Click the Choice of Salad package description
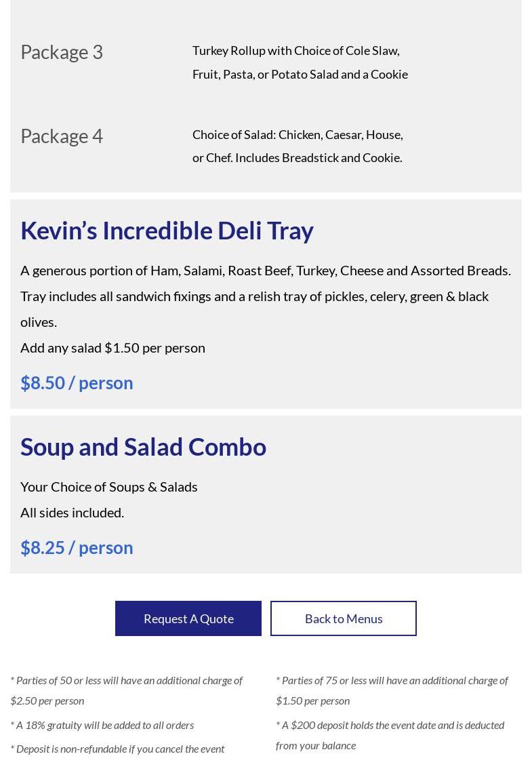 297,146
